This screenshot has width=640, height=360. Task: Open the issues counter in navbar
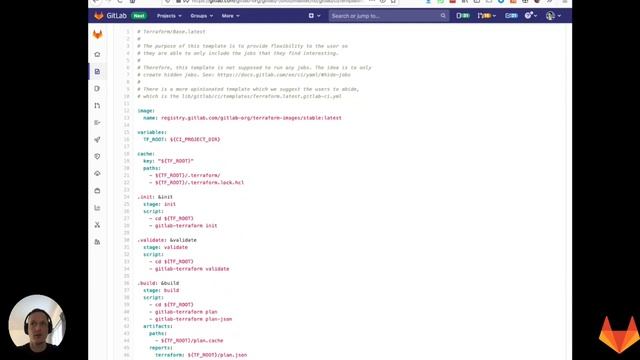point(463,16)
